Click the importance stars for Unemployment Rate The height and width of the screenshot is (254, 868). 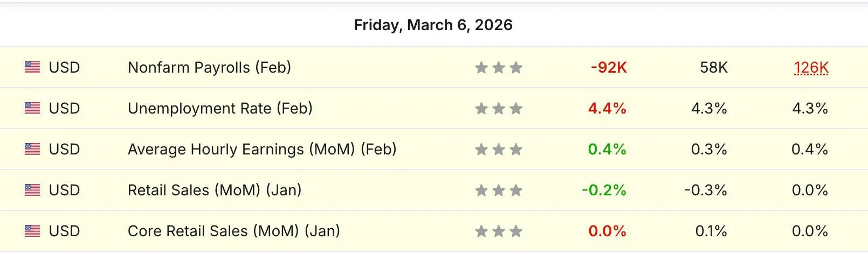point(499,108)
